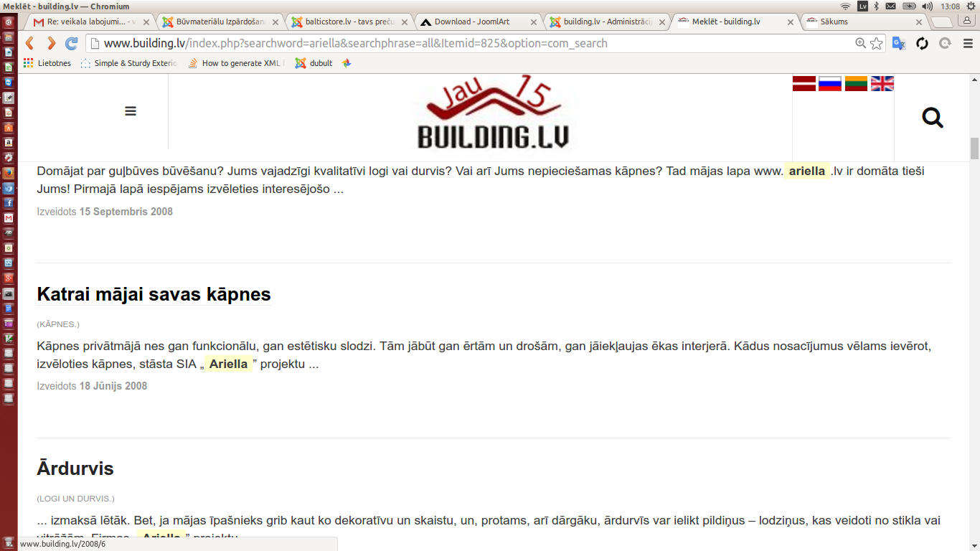Open the system power/settings gear menu
The width and height of the screenshot is (980, 551).
point(971,6)
